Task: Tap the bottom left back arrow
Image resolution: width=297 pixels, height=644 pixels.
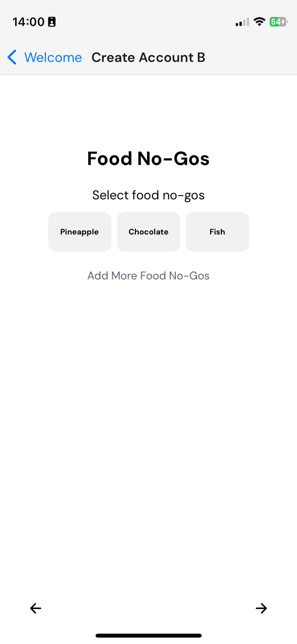Action: click(x=36, y=608)
